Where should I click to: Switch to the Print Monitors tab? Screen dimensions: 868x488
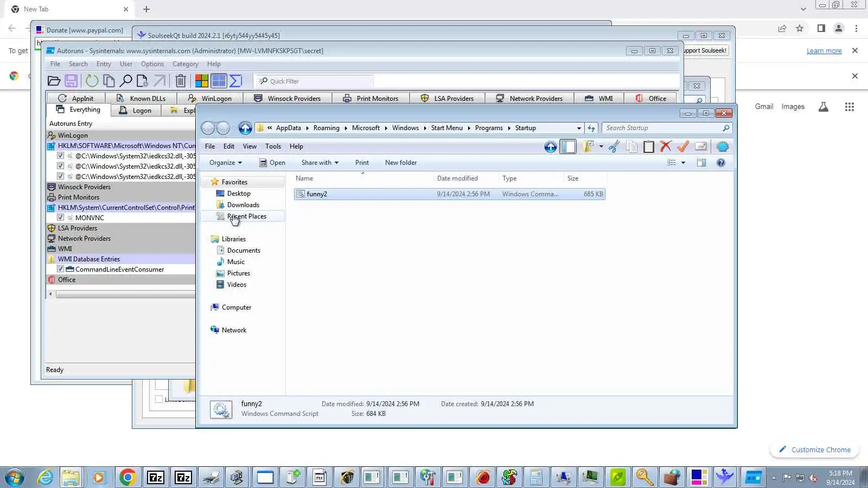371,99
